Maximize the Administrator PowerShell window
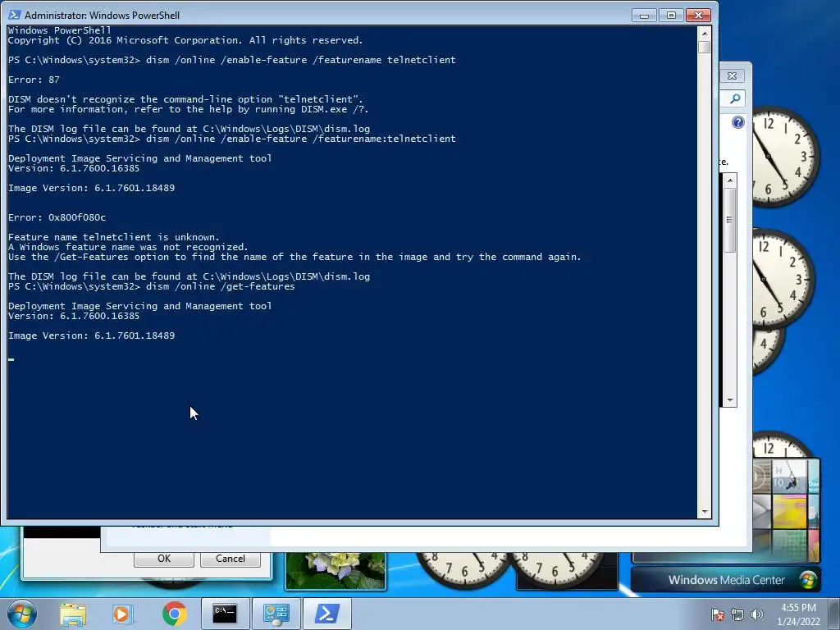840x630 pixels. click(x=671, y=16)
